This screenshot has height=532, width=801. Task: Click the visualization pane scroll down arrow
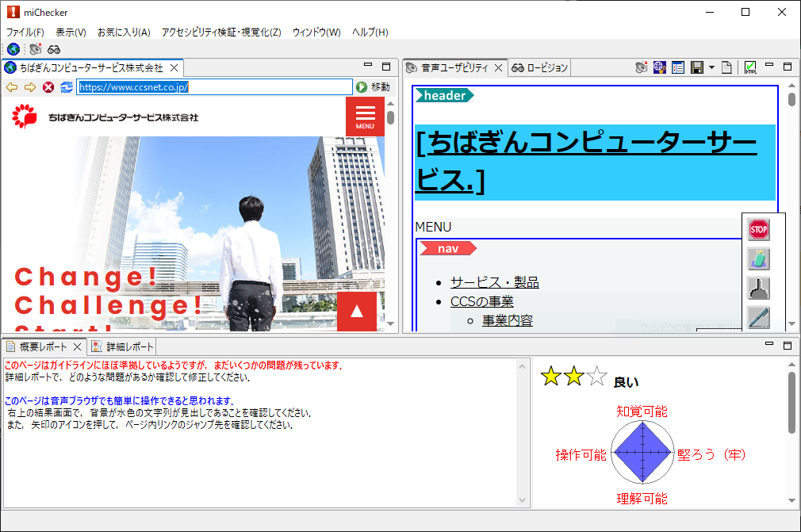791,323
